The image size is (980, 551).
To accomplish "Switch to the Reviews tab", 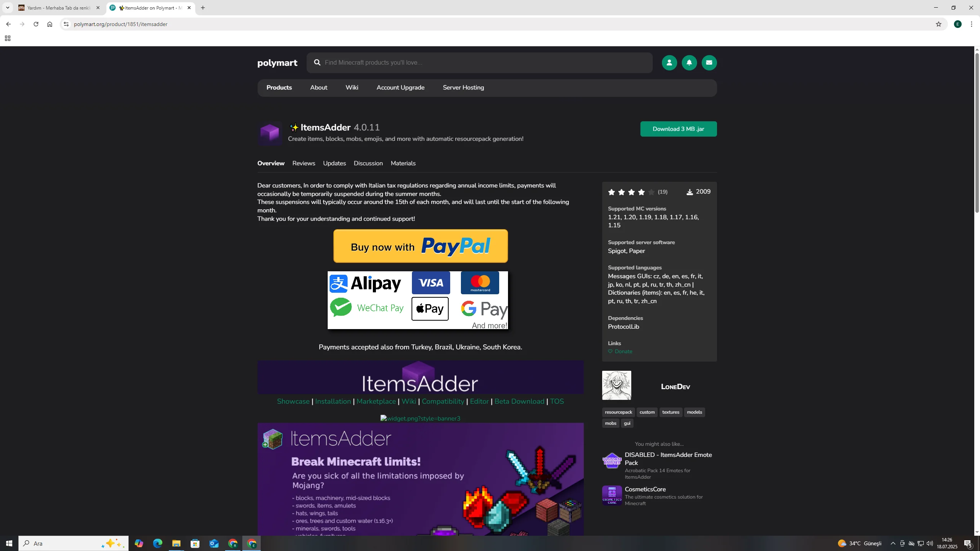I will click(x=304, y=163).
